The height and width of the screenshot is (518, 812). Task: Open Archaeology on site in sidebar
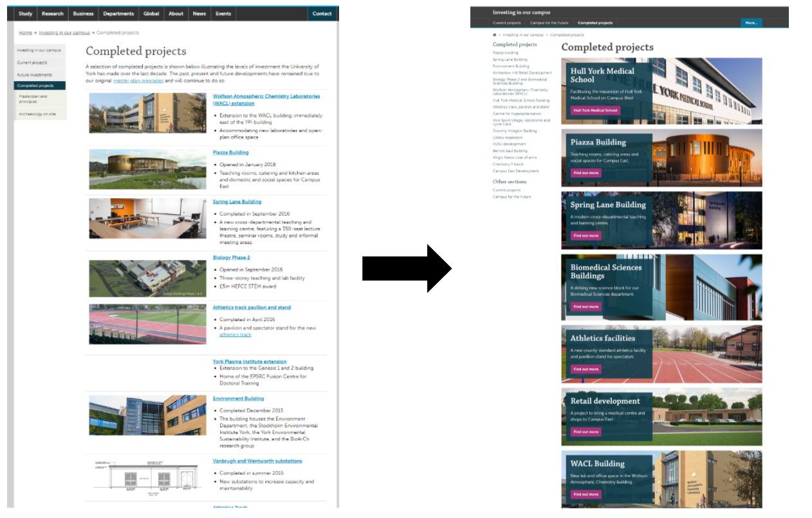coord(37,114)
